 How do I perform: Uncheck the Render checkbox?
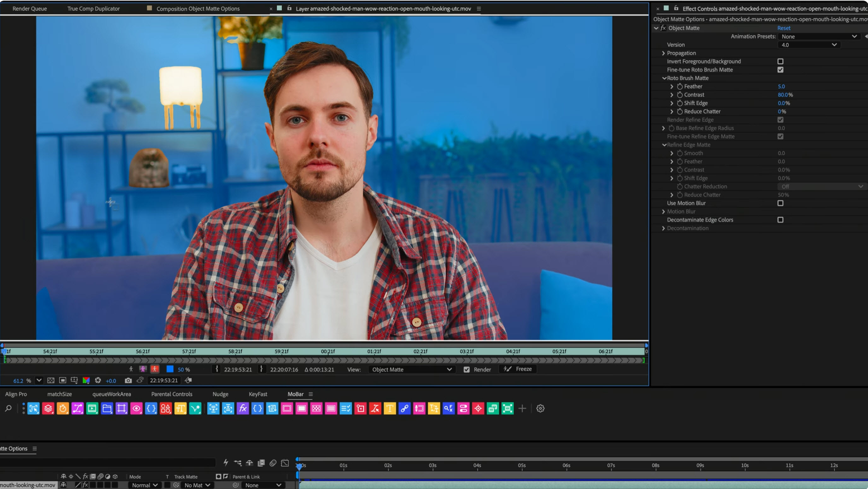tap(466, 370)
